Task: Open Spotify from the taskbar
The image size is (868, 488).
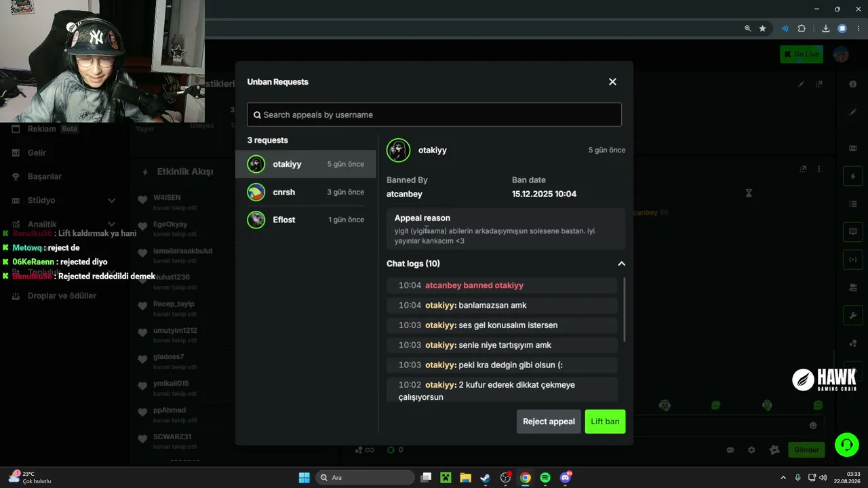Action: [545, 478]
